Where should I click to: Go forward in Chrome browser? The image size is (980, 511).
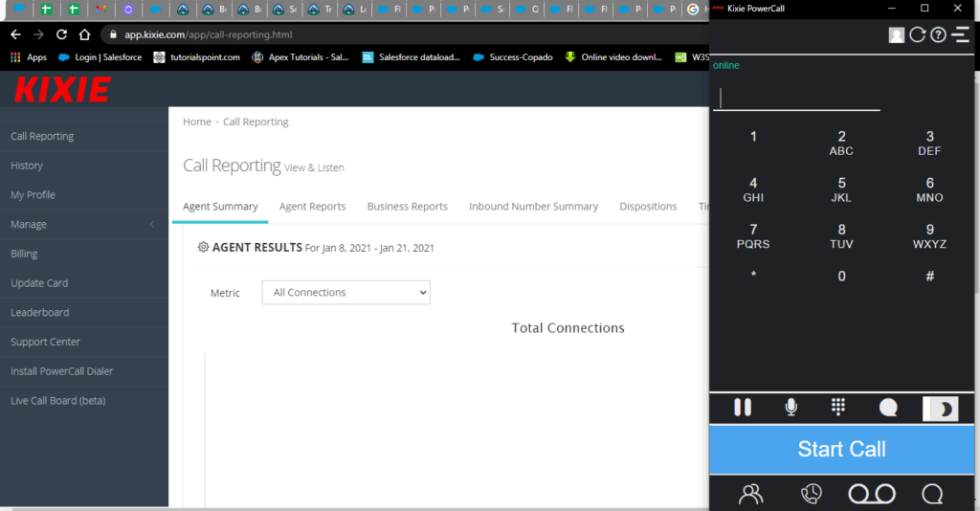(x=38, y=34)
